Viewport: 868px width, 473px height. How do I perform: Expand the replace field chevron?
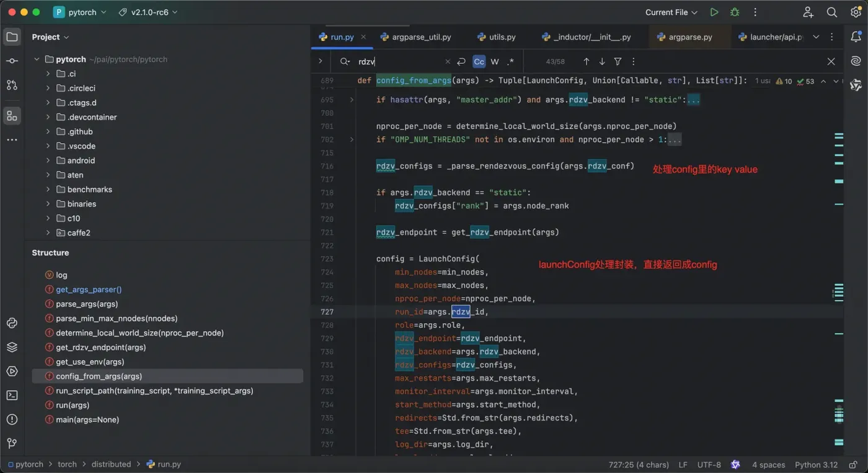[x=321, y=61]
